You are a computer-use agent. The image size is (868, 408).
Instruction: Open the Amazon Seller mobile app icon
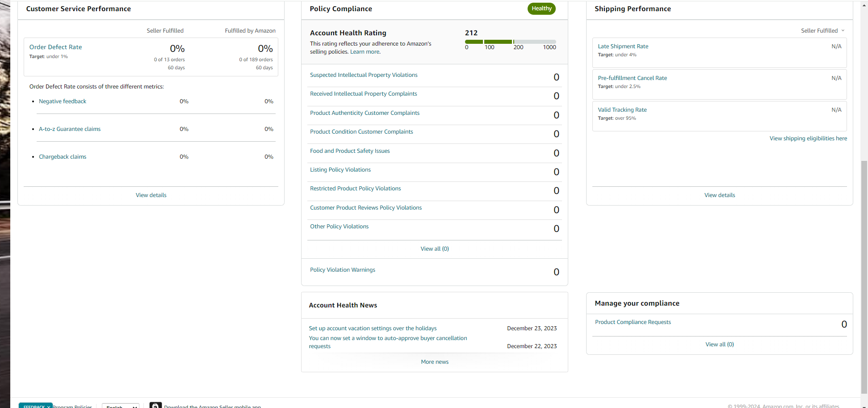pos(155,405)
